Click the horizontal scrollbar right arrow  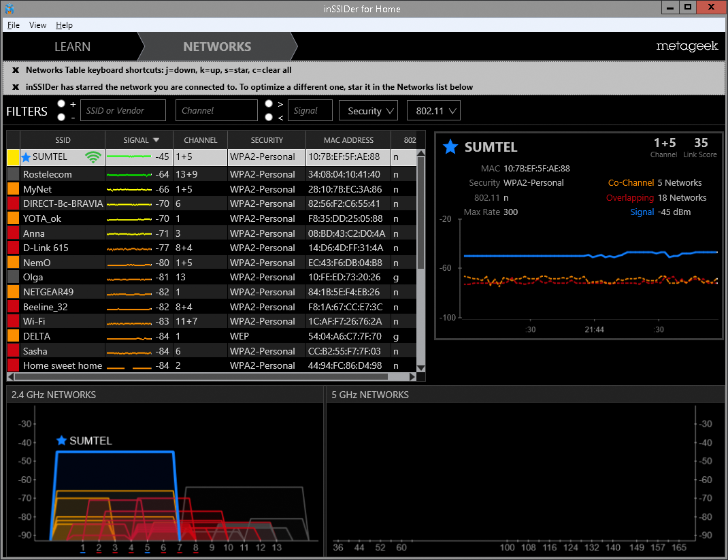pos(412,376)
